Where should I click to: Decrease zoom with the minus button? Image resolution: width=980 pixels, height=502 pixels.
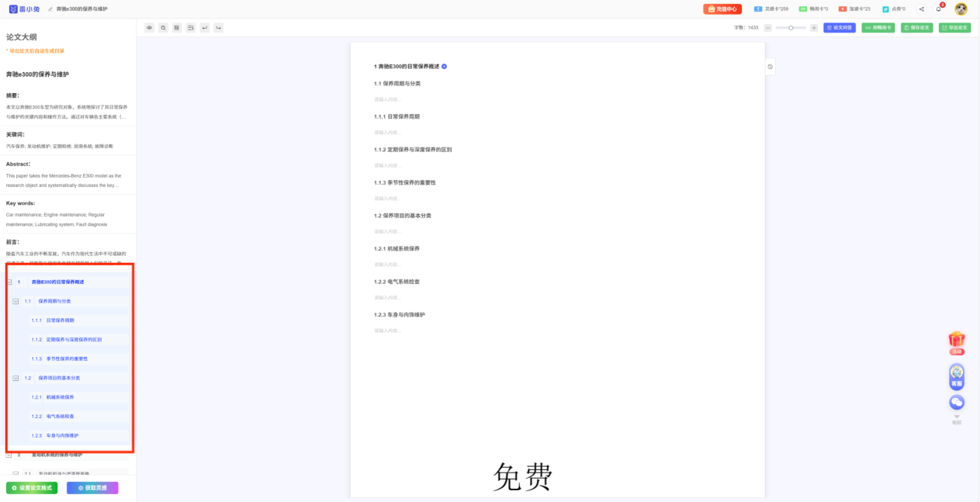point(768,27)
